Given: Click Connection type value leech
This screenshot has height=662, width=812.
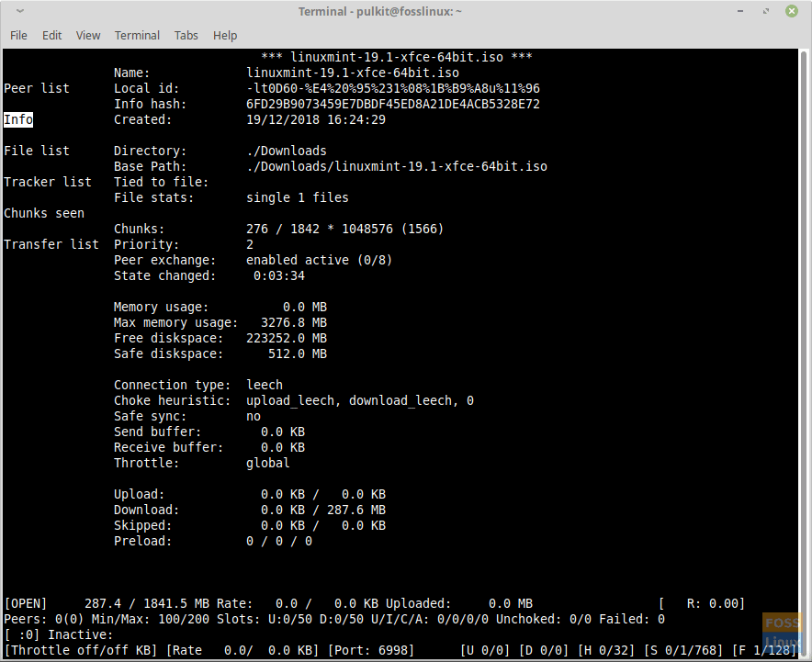Looking at the screenshot, I should pos(265,385).
